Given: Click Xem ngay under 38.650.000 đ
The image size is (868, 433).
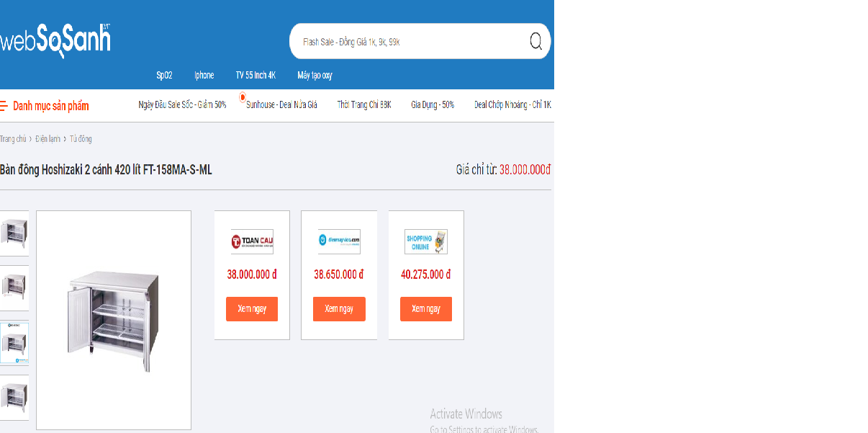Looking at the screenshot, I should 339,309.
